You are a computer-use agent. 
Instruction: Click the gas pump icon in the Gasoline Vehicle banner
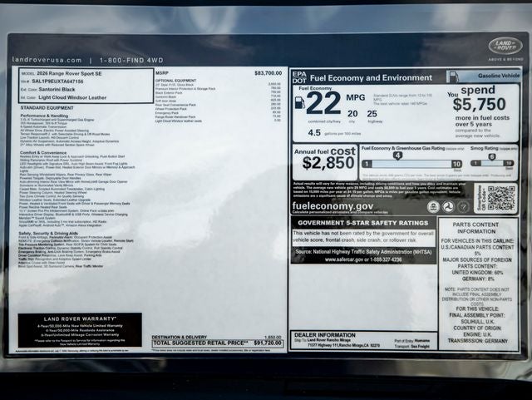click(453, 77)
